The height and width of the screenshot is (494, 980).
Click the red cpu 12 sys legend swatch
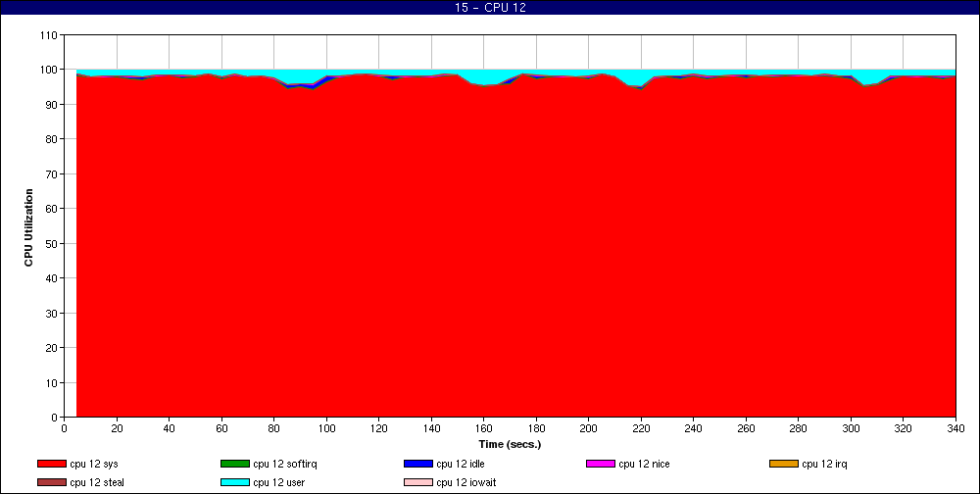pos(52,464)
